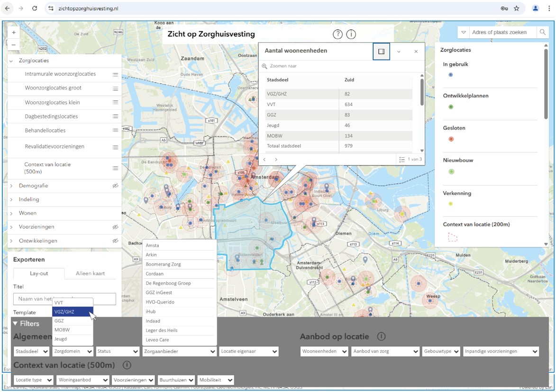Expand the Voorzieningen layer group
The width and height of the screenshot is (556, 392).
click(11, 227)
